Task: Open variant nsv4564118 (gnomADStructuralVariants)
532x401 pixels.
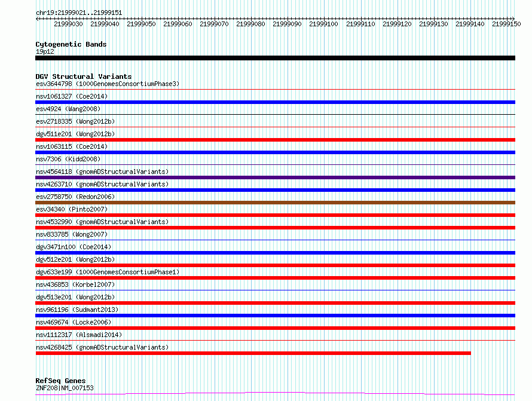Action: (102, 172)
